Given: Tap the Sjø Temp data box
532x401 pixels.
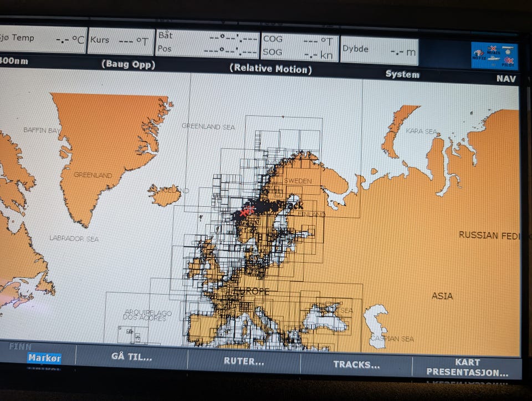Looking at the screenshot, I should tap(43, 39).
